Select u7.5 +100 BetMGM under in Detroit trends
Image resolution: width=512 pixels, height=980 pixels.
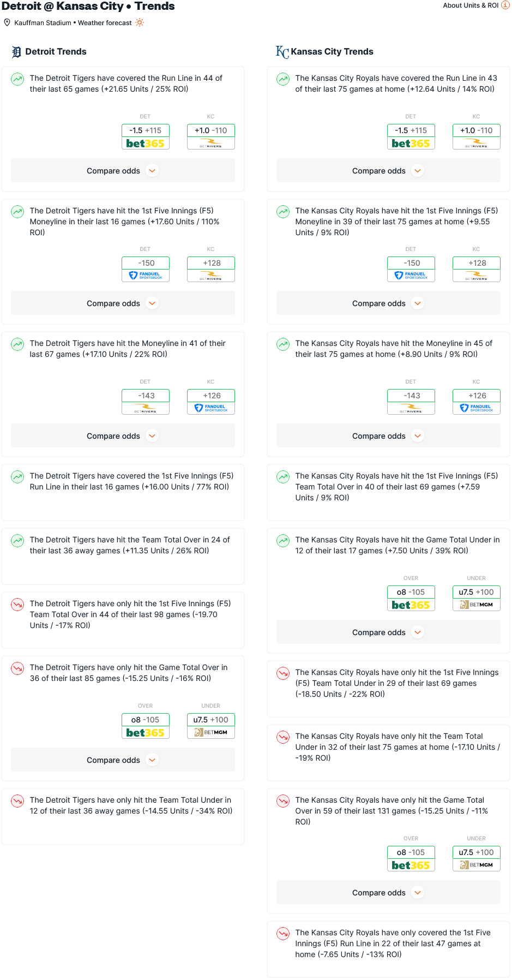point(211,726)
